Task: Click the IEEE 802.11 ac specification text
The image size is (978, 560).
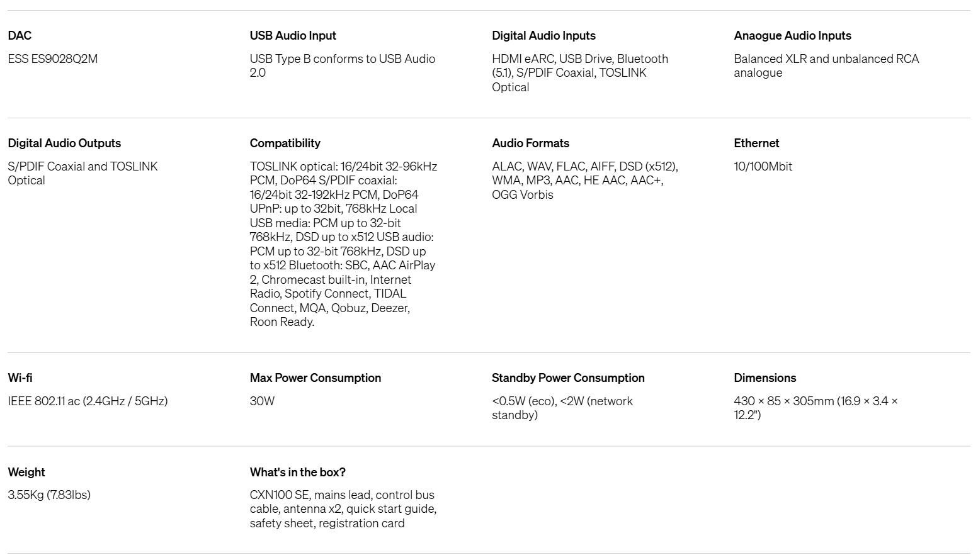Action: 88,401
